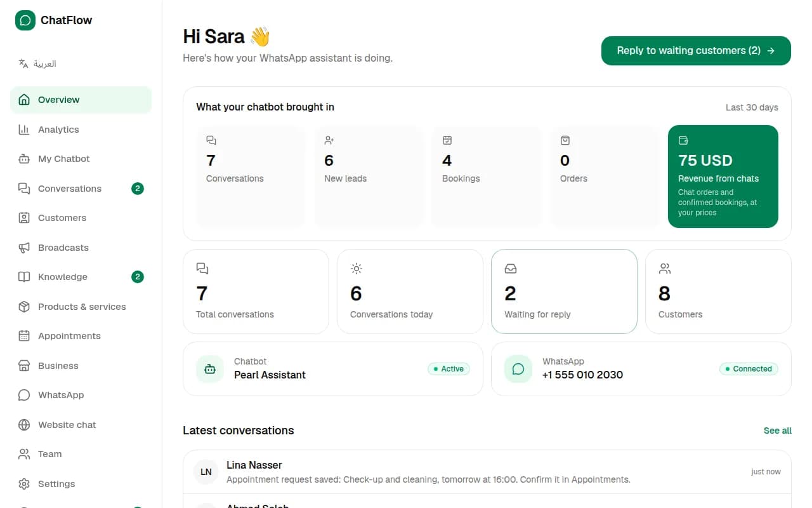Screen dimensions: 812x508
Task: Click the 6 New leads card
Action: pos(369,177)
